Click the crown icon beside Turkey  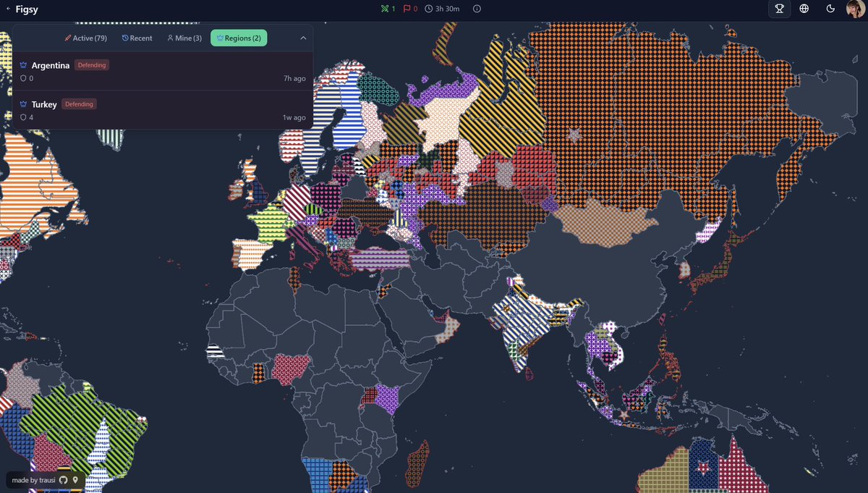click(x=23, y=104)
